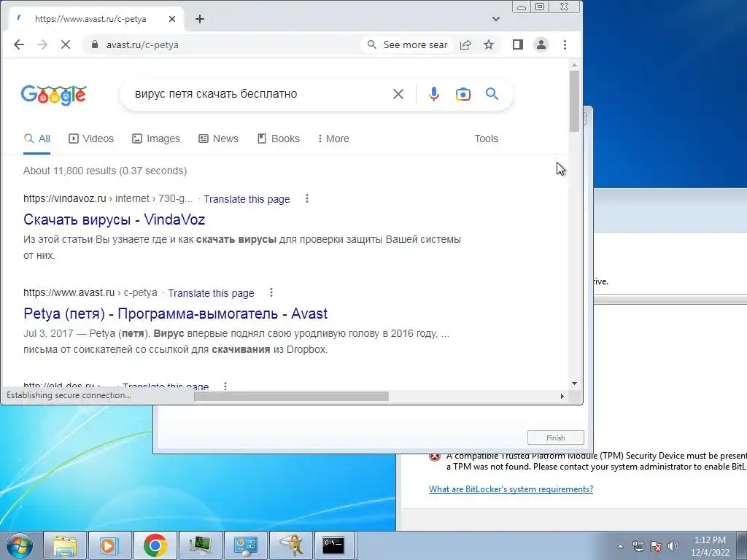Open the volume speaker tray icon
The width and height of the screenshot is (747, 560).
tap(673, 546)
